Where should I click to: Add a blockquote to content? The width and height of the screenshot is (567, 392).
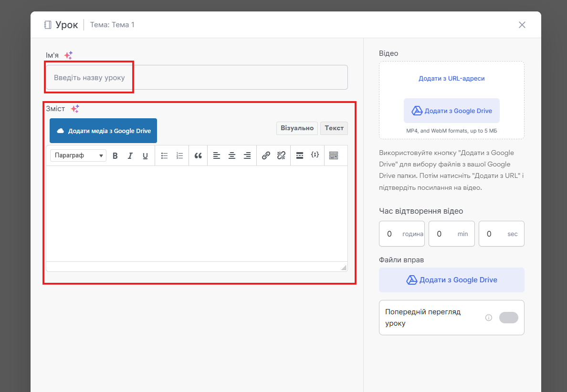198,155
